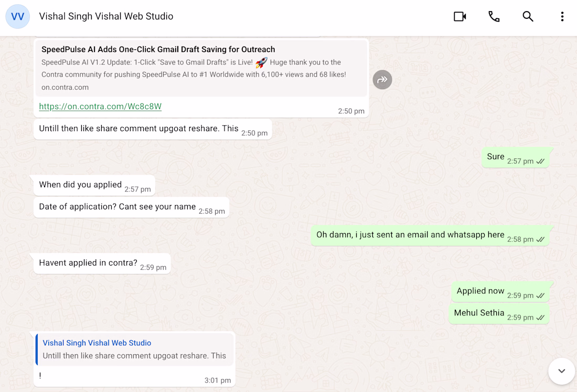Select the 'When did you applied' message
The height and width of the screenshot is (392, 577).
[x=94, y=185]
